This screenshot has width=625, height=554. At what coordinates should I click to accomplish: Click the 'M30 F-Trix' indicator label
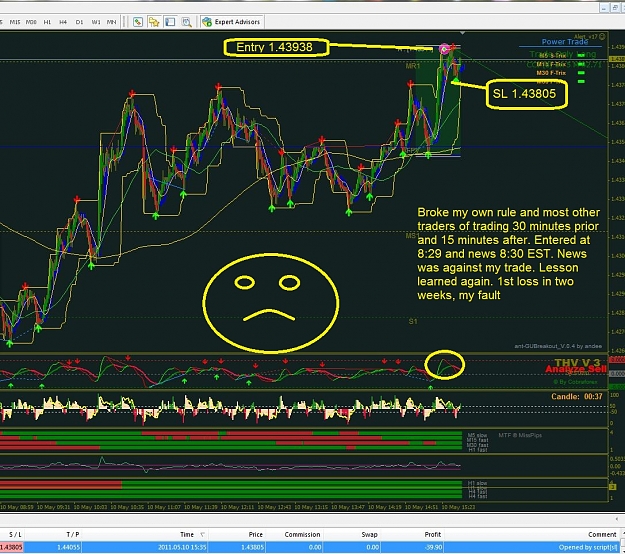(551, 73)
